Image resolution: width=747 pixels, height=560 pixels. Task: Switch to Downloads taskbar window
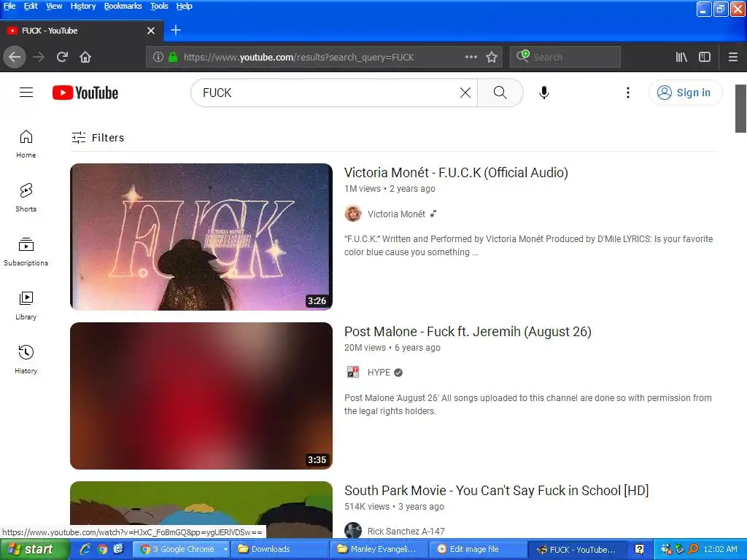279,549
